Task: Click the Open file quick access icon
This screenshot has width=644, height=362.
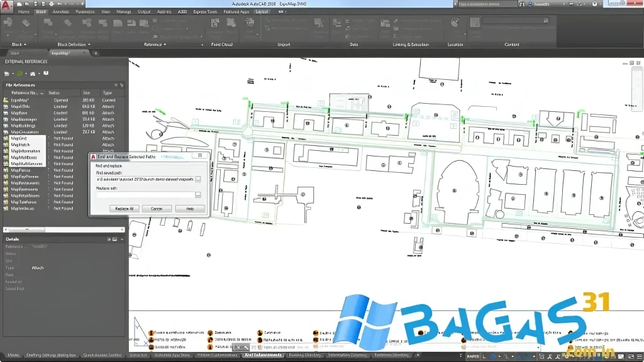Action: [27, 4]
